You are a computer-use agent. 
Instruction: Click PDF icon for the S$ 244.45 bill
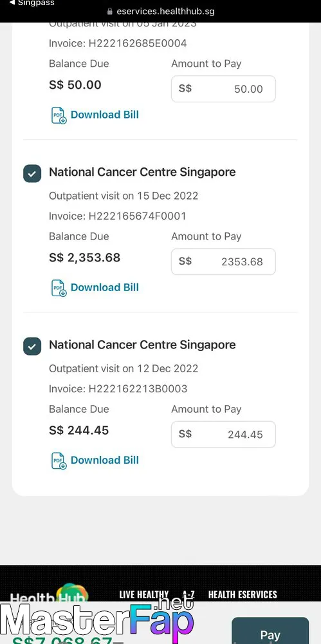pyautogui.click(x=59, y=461)
